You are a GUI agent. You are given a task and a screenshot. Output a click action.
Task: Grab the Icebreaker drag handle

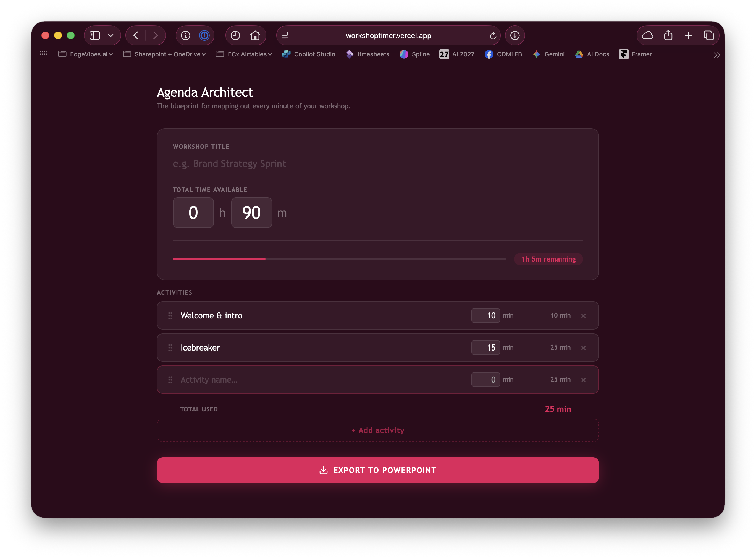click(170, 348)
